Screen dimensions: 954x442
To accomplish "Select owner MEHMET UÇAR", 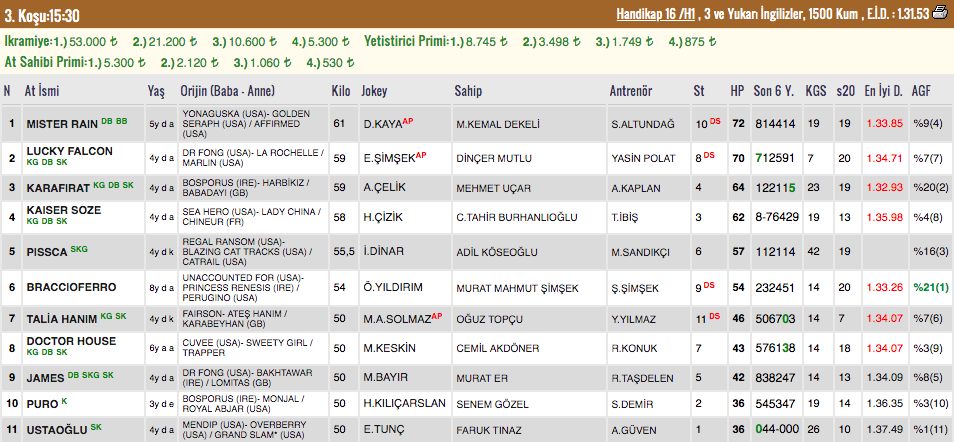I will (492, 188).
